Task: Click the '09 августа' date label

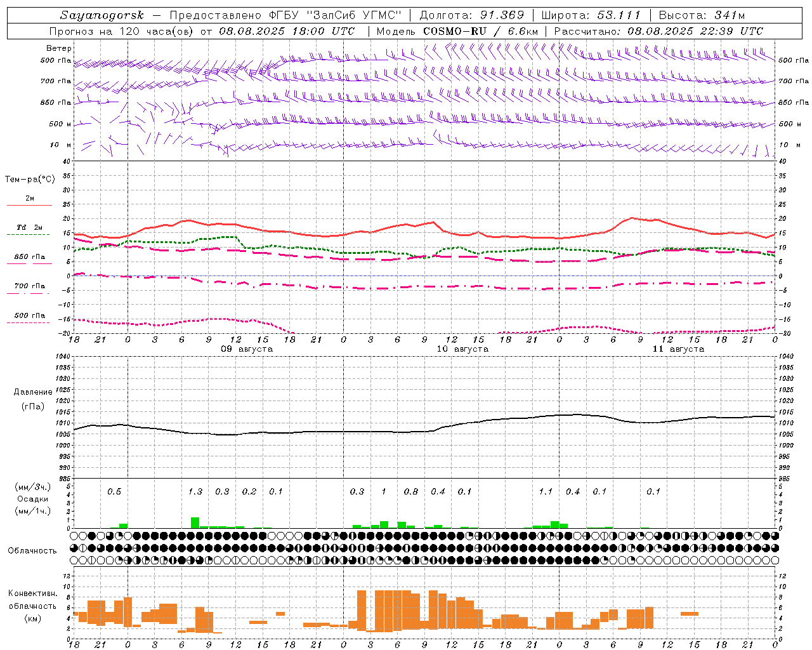Action: pos(247,349)
